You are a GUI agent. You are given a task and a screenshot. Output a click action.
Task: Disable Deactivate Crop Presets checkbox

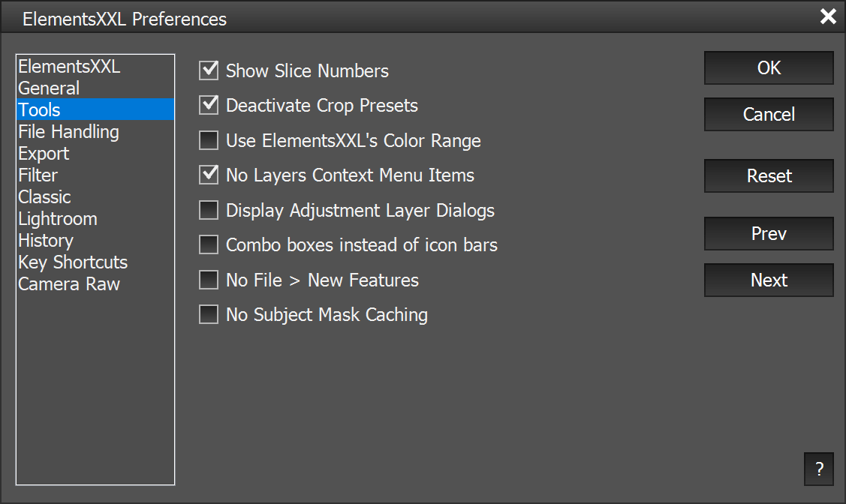pyautogui.click(x=209, y=106)
